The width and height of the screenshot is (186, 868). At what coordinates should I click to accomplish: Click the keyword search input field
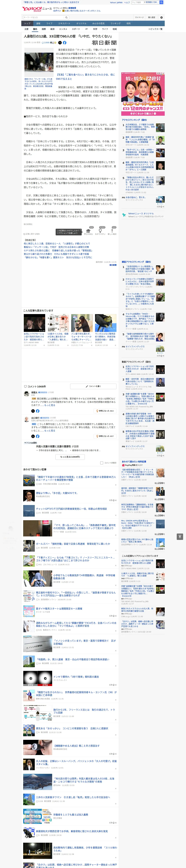[44, 18]
